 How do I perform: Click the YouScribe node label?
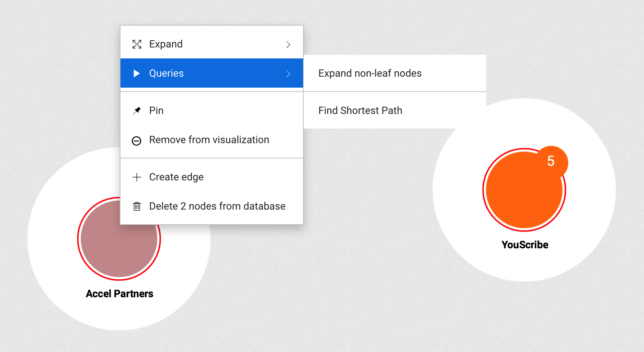tap(525, 245)
